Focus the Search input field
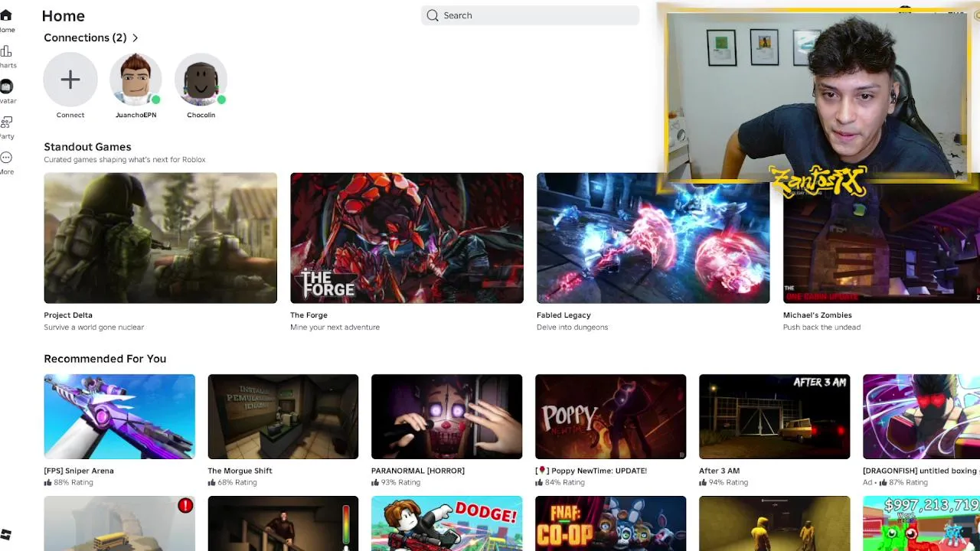This screenshot has height=551, width=980. [530, 15]
